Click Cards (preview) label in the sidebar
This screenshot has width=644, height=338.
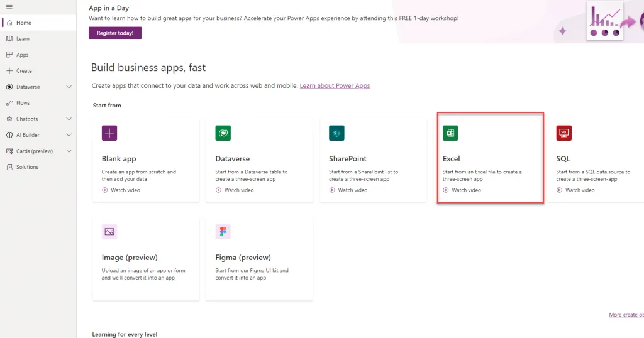35,151
